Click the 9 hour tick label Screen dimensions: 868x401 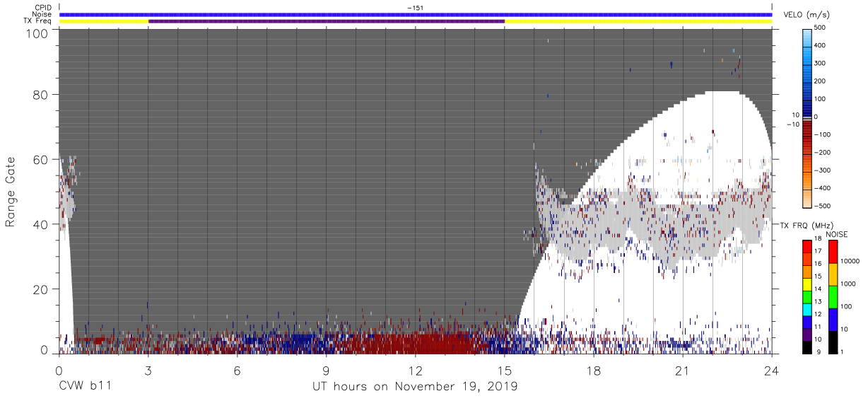point(326,371)
